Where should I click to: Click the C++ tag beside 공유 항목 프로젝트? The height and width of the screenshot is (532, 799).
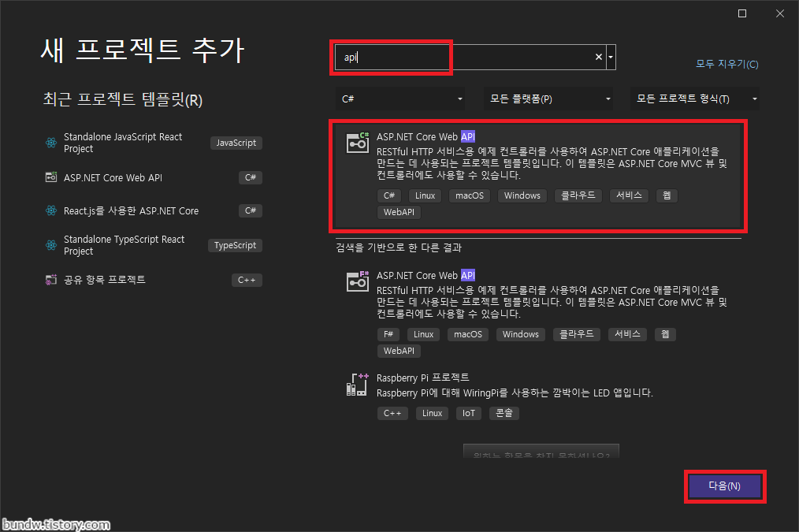[247, 280]
